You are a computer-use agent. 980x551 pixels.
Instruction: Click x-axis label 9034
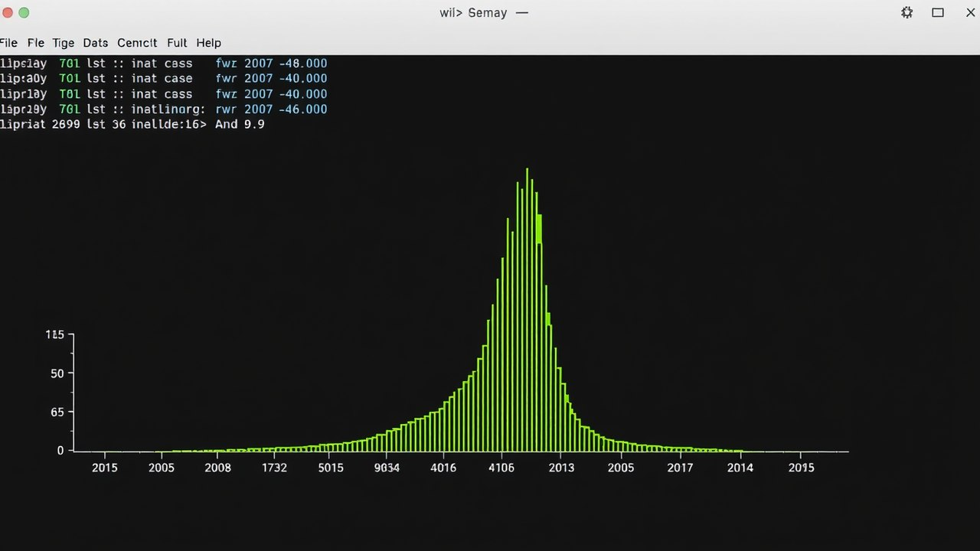387,468
